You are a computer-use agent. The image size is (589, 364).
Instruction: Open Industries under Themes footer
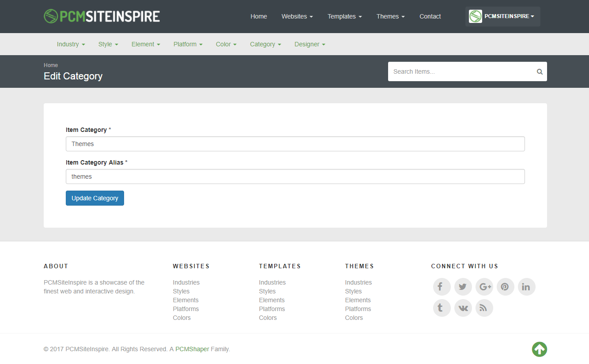tap(359, 282)
